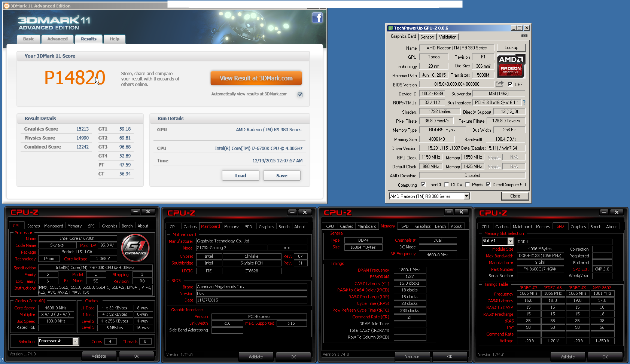Click the BIOS Version field in GPU-Z

coord(457,84)
